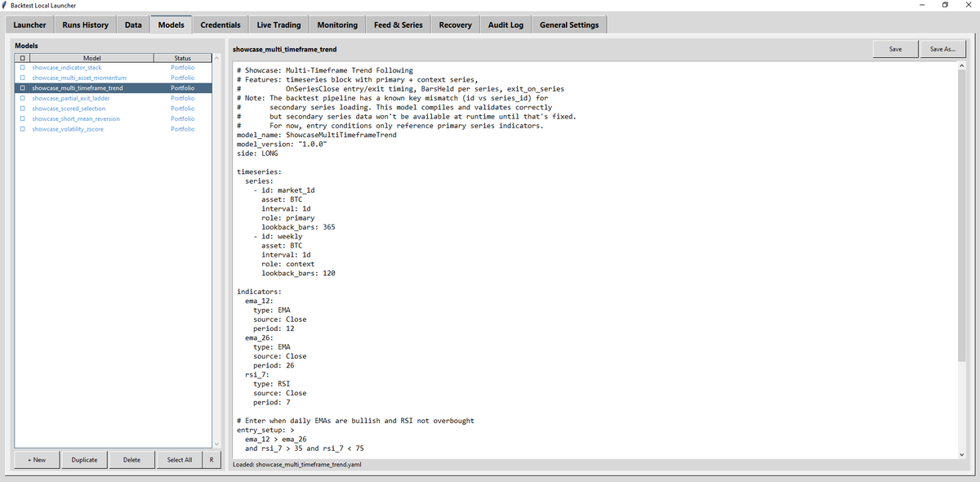Click the Backtest Local Launcher window icon
This screenshot has height=482, width=980.
point(5,5)
